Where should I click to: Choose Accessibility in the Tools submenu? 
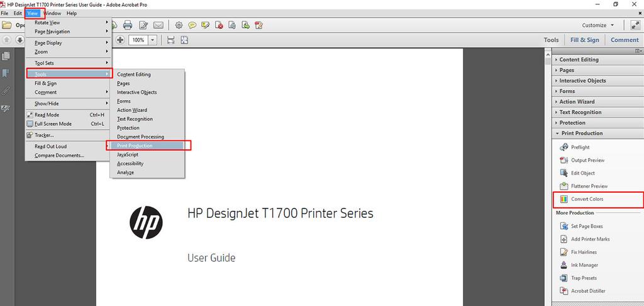[147, 164]
